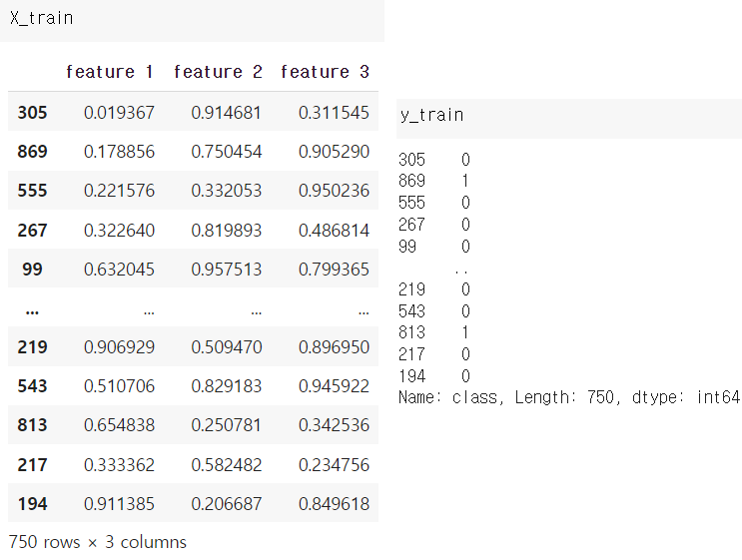Click the '750 rows × 3 columns' summary
This screenshot has width=742, height=560.
coord(98,542)
